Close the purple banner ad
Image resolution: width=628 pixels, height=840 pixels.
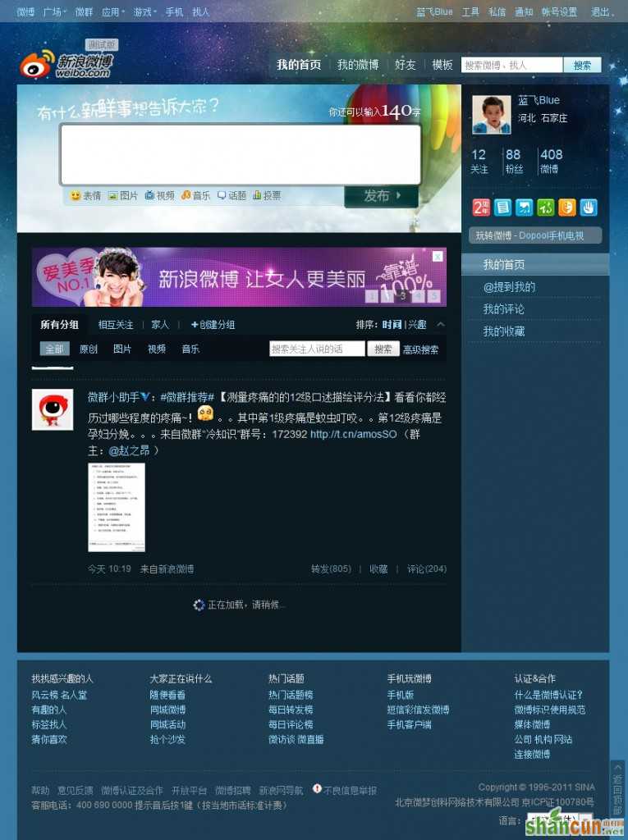pyautogui.click(x=438, y=257)
